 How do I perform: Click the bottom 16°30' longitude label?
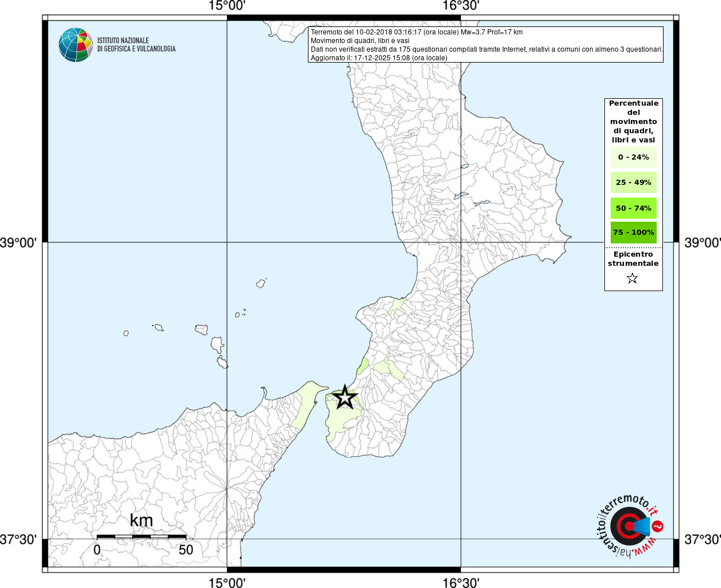point(461,582)
